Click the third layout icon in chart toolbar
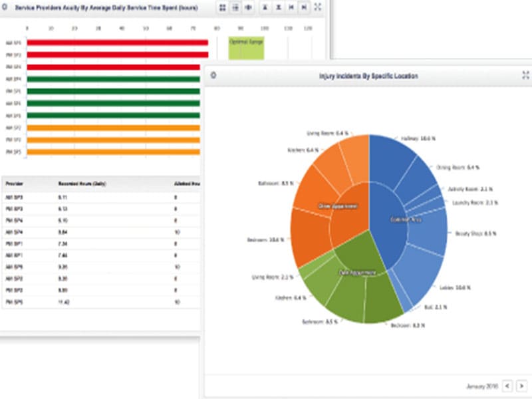532x399 pixels. [x=248, y=7]
